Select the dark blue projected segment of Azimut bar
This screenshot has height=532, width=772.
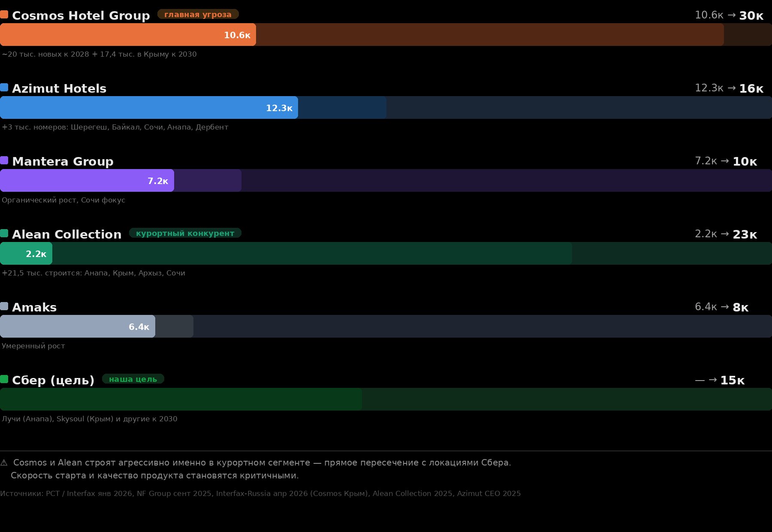pyautogui.click(x=342, y=108)
